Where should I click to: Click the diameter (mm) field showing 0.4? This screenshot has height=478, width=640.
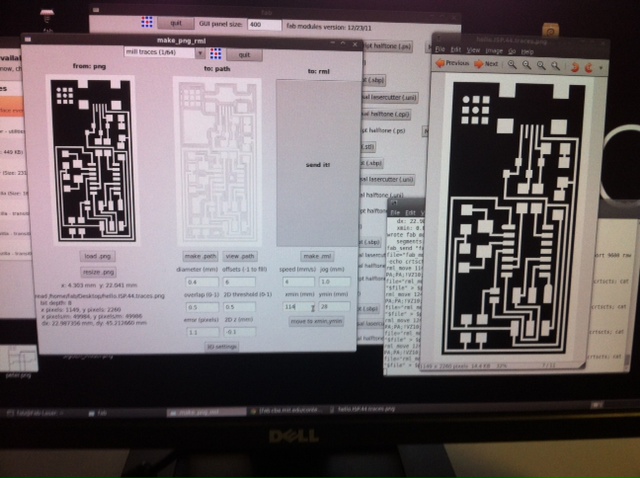click(202, 282)
